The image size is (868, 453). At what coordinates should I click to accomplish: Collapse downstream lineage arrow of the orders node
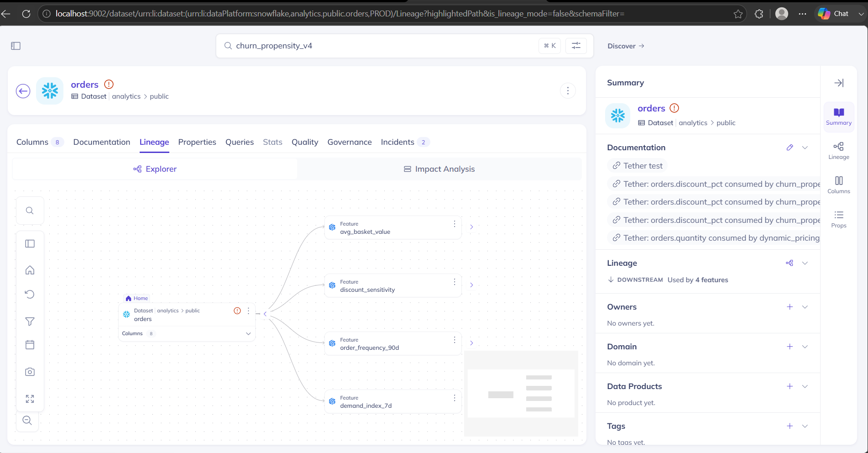(265, 314)
